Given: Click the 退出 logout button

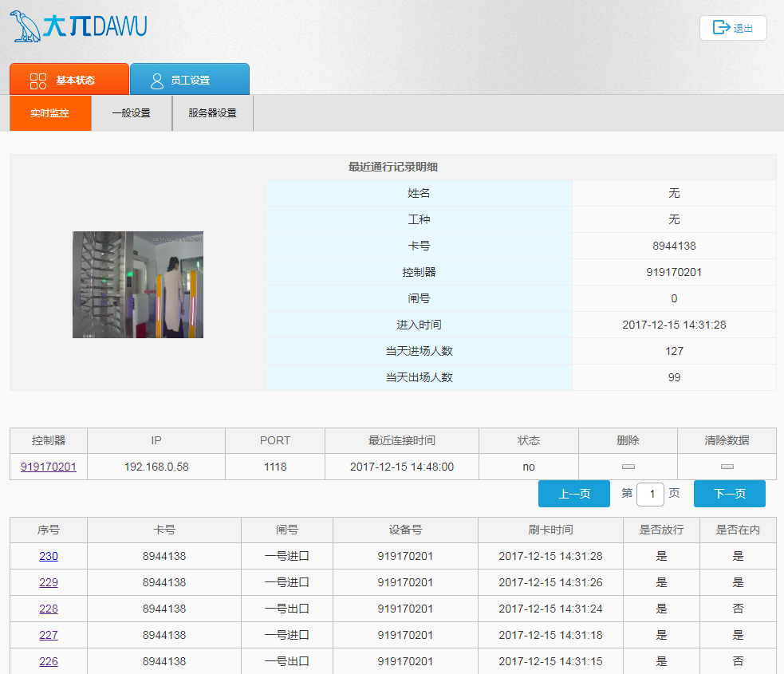Looking at the screenshot, I should (x=733, y=28).
